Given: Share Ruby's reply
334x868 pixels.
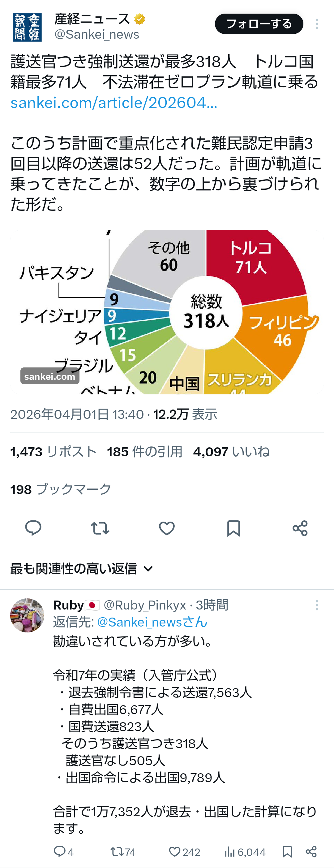Looking at the screenshot, I should point(311,852).
